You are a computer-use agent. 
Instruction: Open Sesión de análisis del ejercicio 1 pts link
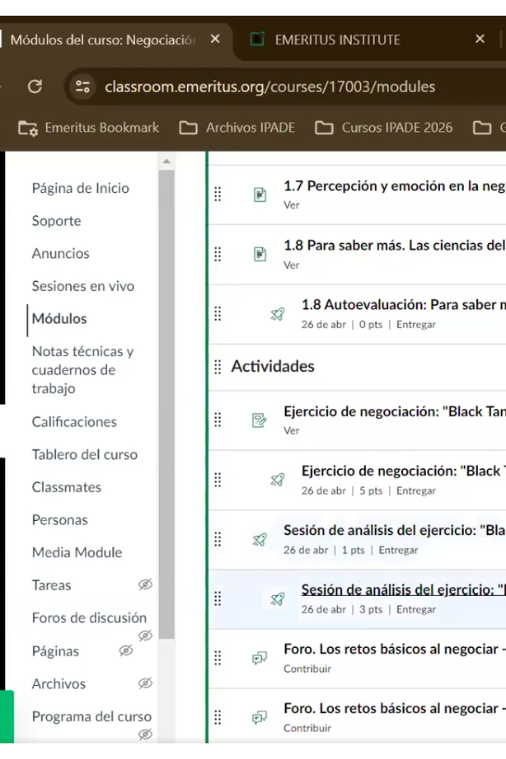(395, 530)
